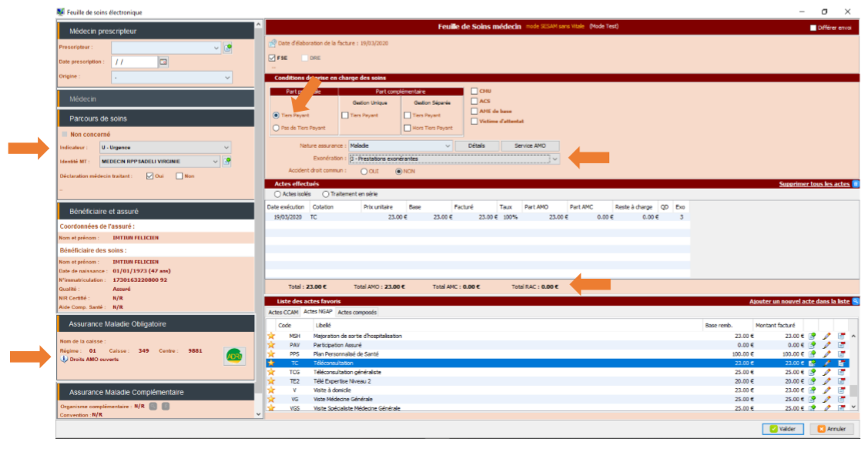Select the Pas de Tiers Payant option
868x449 pixels.
coord(276,128)
